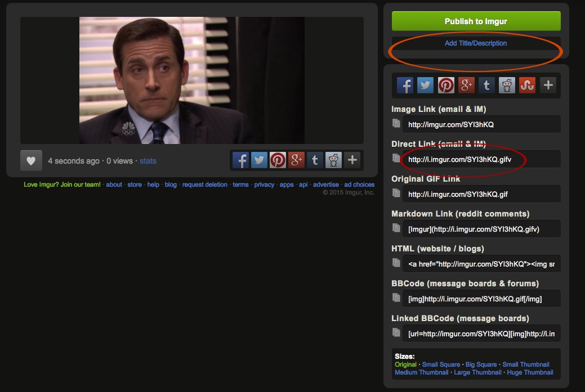Click the heart favorite icon below the image

point(31,161)
